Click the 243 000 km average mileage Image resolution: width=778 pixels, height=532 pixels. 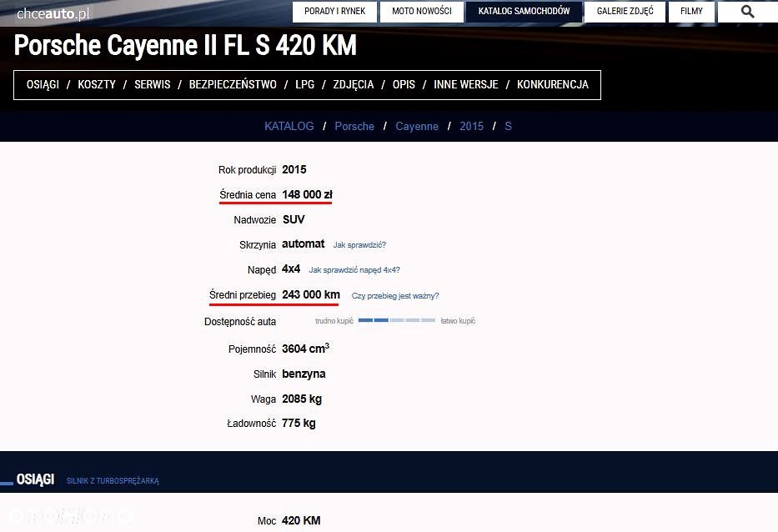(x=310, y=294)
